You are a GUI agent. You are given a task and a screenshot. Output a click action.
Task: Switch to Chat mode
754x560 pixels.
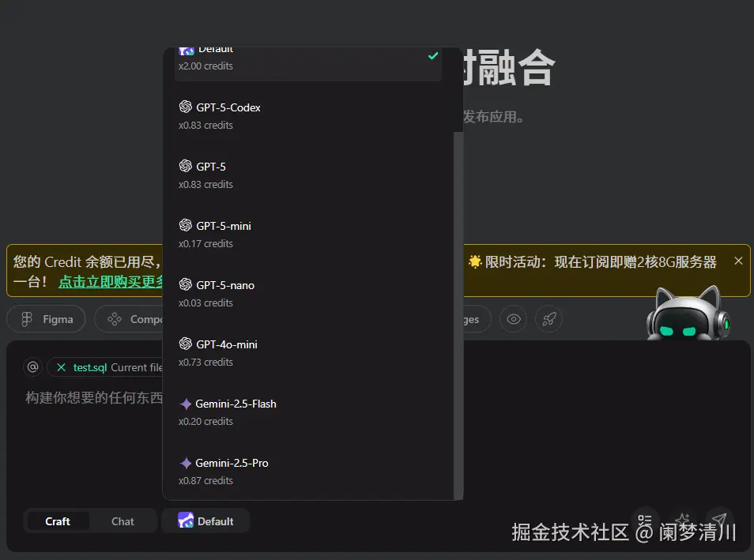pyautogui.click(x=123, y=521)
